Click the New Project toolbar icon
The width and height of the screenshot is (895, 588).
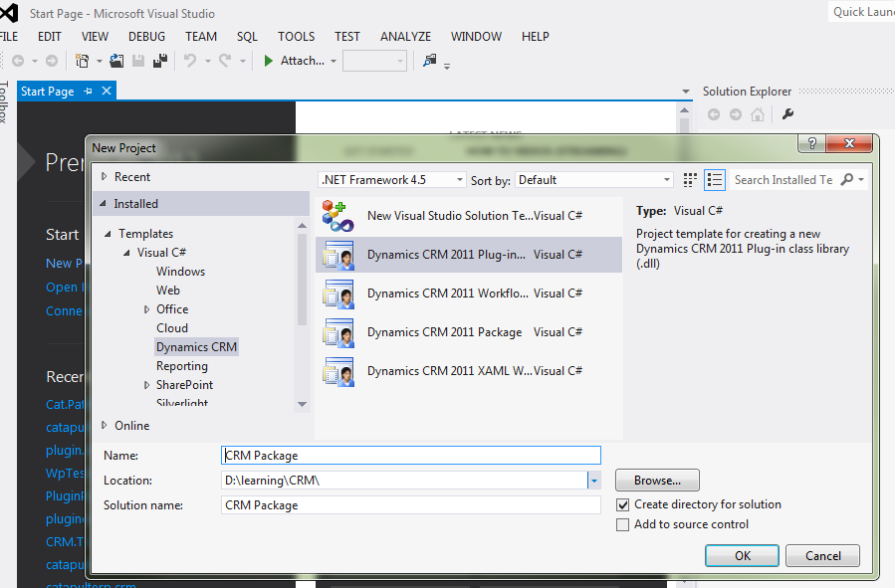pos(83,61)
